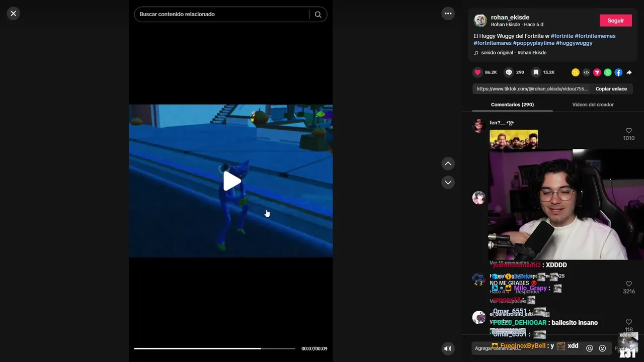Click the search magnifier icon
The image size is (644, 362).
pyautogui.click(x=318, y=15)
